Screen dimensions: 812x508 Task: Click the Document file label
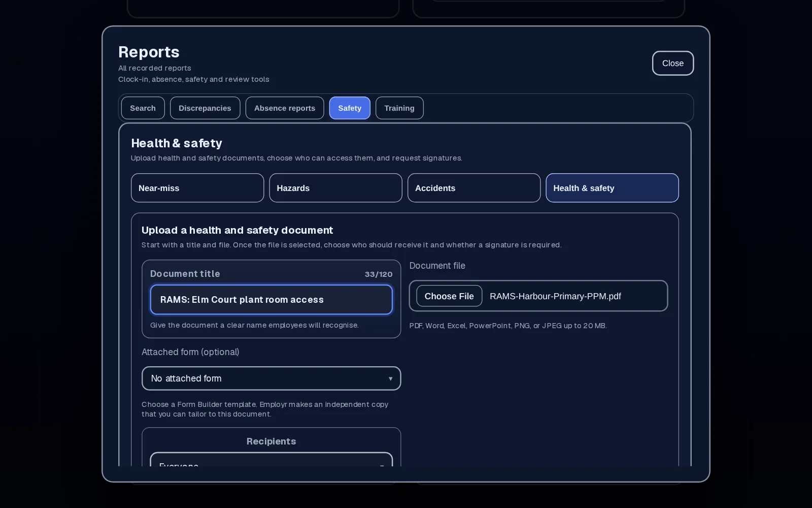437,266
